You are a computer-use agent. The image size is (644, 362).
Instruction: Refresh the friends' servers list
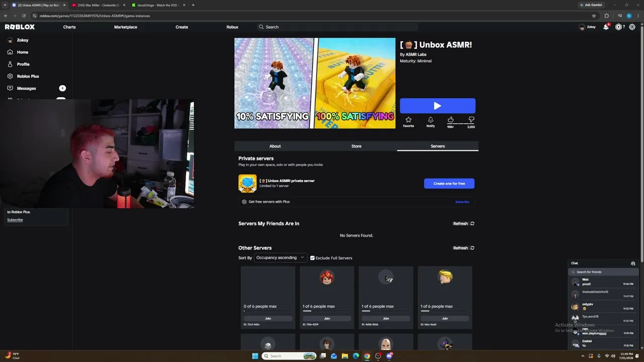464,224
